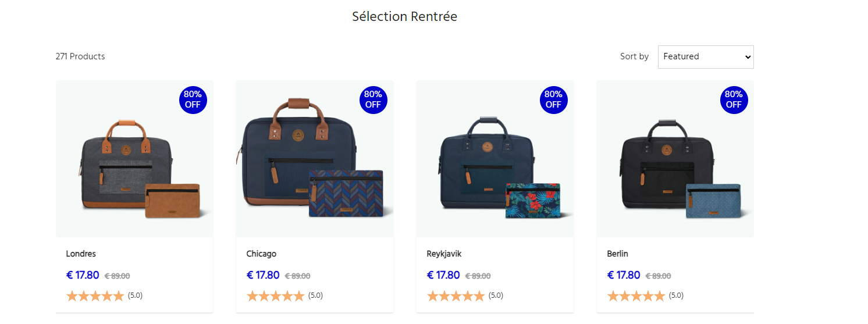Viewport: 868px width, 324px height.
Task: Click the 80% OFF badge on Chicago
Action: 373,99
